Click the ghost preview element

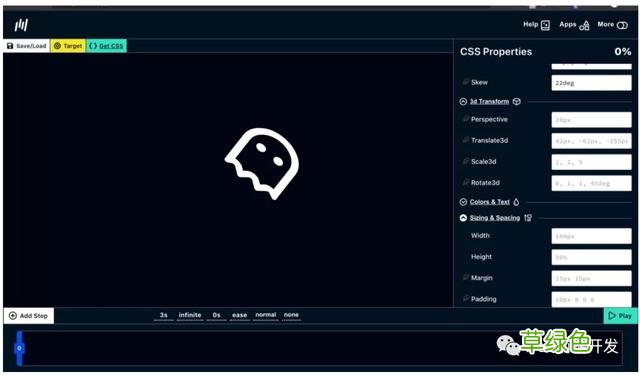coord(262,163)
